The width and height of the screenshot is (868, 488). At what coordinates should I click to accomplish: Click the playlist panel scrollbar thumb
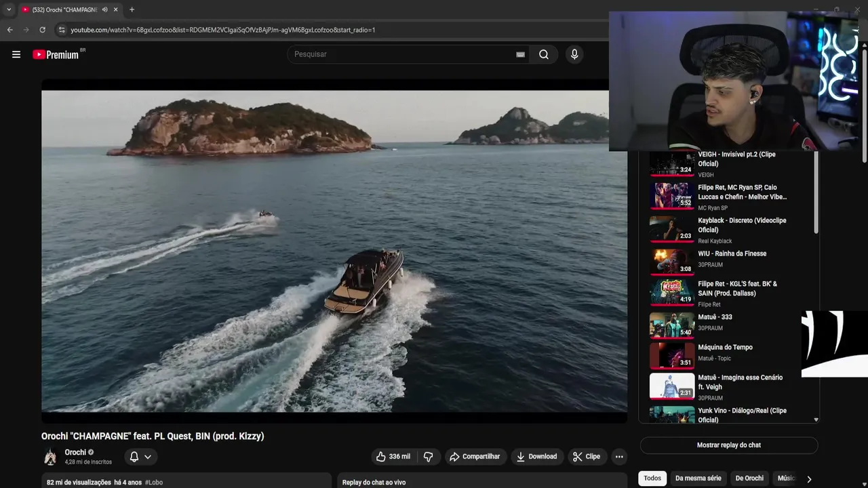point(816,192)
